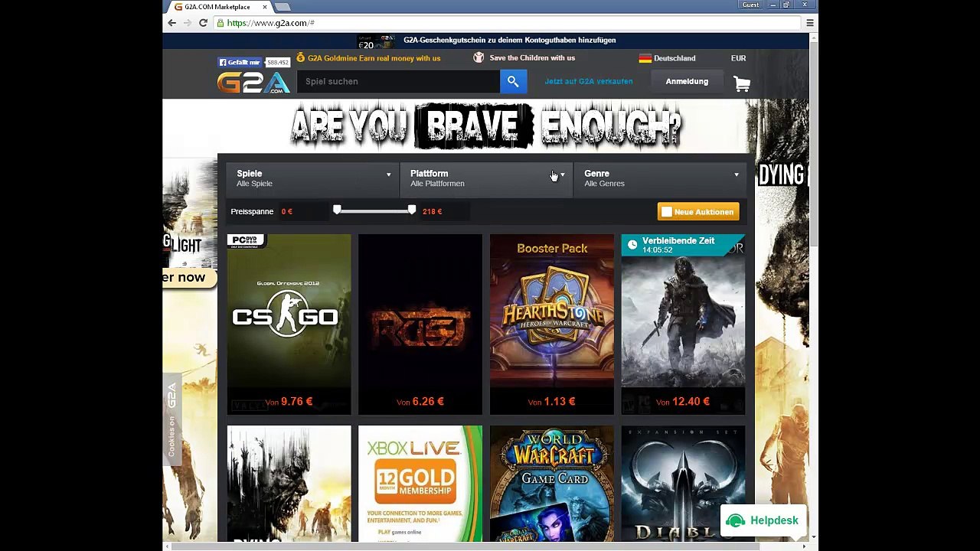Viewport: 980px width, 551px height.
Task: Click Jetzt auf G2A verkaufen link
Action: 589,81
